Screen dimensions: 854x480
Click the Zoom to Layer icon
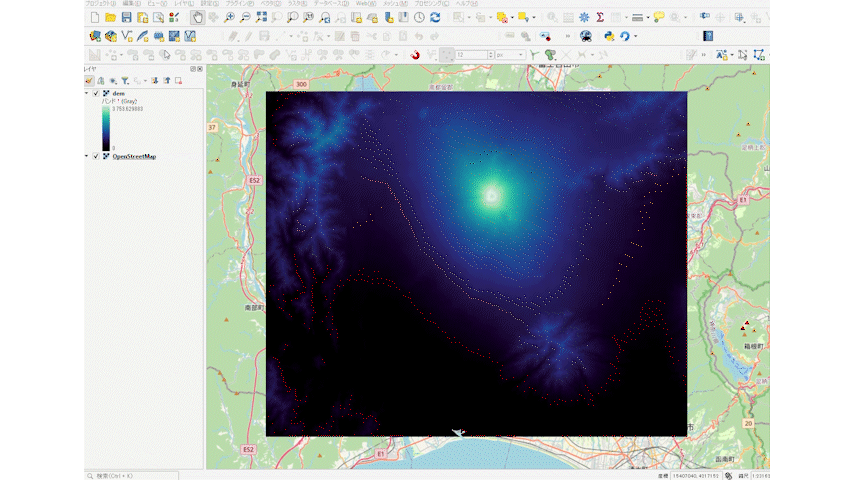[292, 17]
